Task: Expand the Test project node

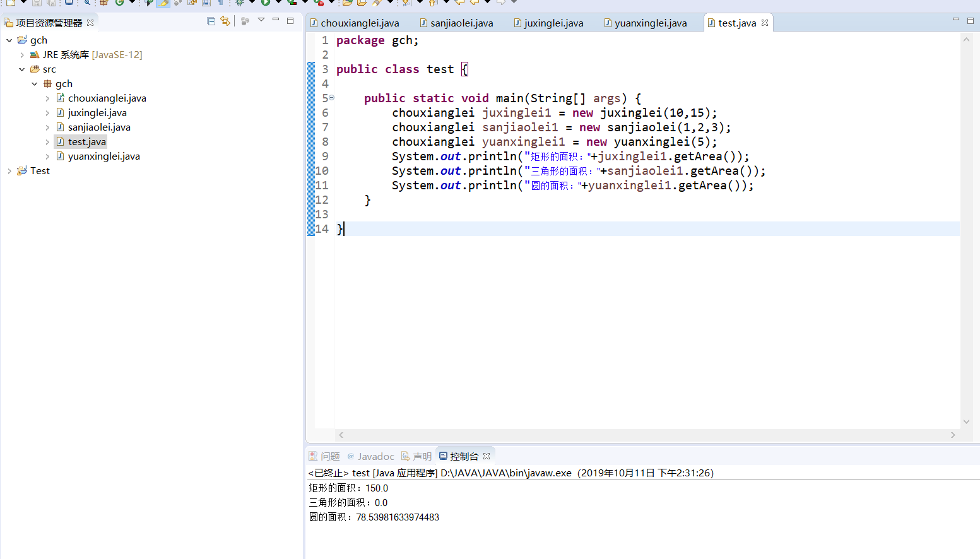Action: [x=9, y=171]
